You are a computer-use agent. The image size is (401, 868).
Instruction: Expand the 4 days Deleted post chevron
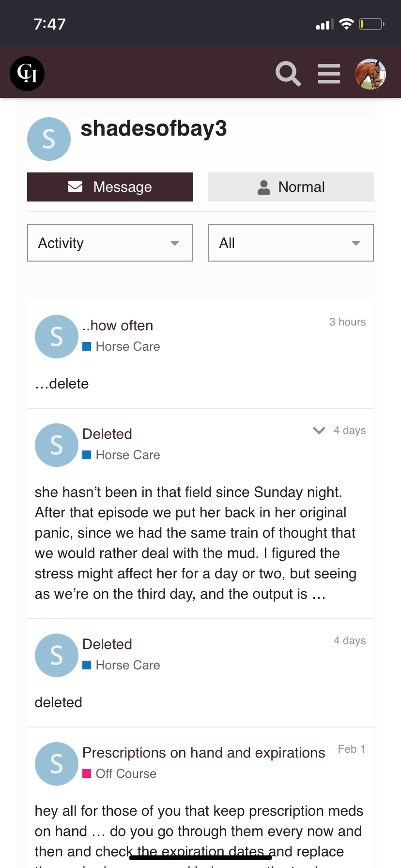pos(319,430)
